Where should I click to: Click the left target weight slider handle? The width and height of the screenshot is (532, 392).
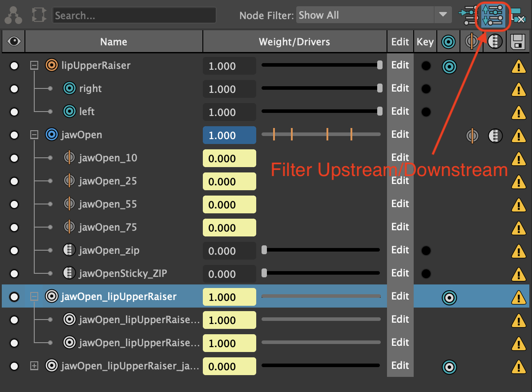click(380, 111)
